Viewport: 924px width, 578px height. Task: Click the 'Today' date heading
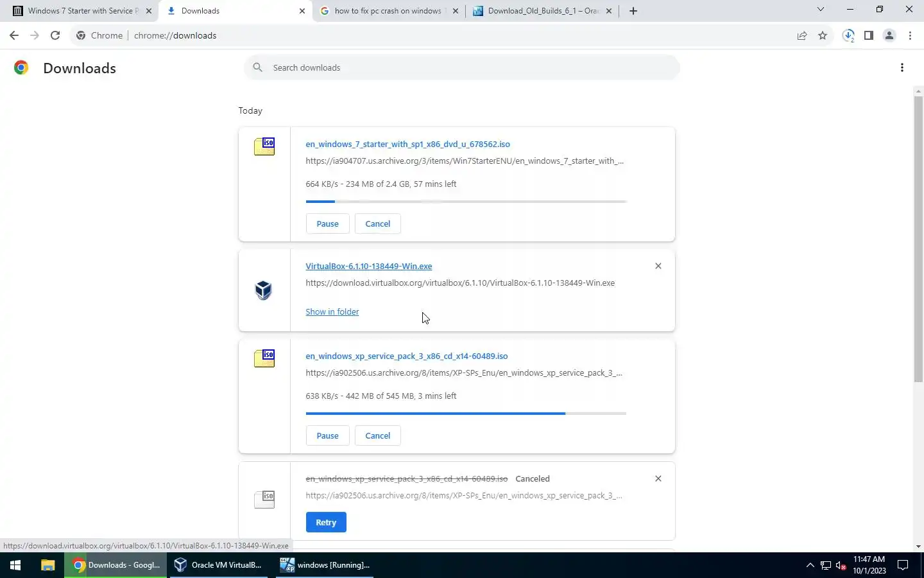[250, 110]
